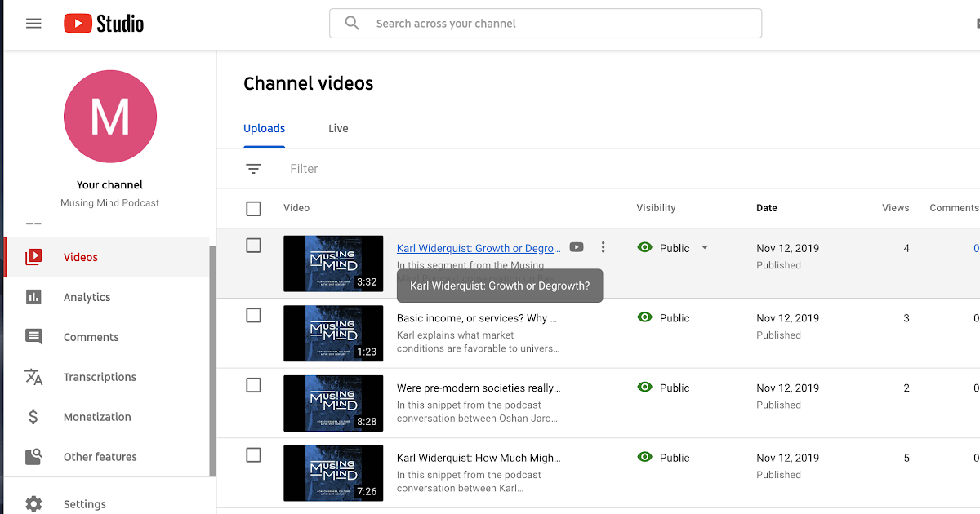The width and height of the screenshot is (980, 514).
Task: Open Monetization in the sidebar
Action: (x=107, y=417)
